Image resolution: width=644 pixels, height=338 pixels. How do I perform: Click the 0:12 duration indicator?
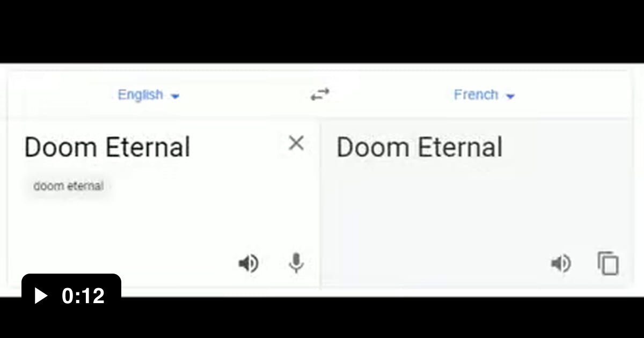click(x=71, y=295)
